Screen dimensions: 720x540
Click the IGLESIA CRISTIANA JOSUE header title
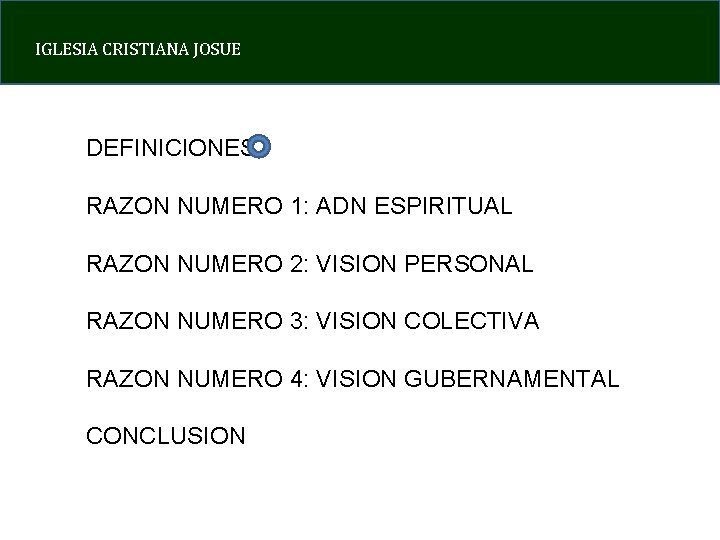138,49
